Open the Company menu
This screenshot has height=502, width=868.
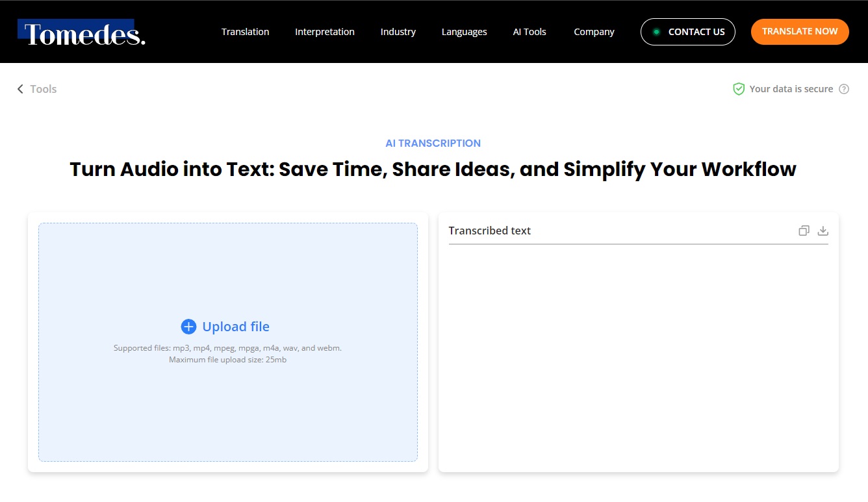[x=594, y=32]
